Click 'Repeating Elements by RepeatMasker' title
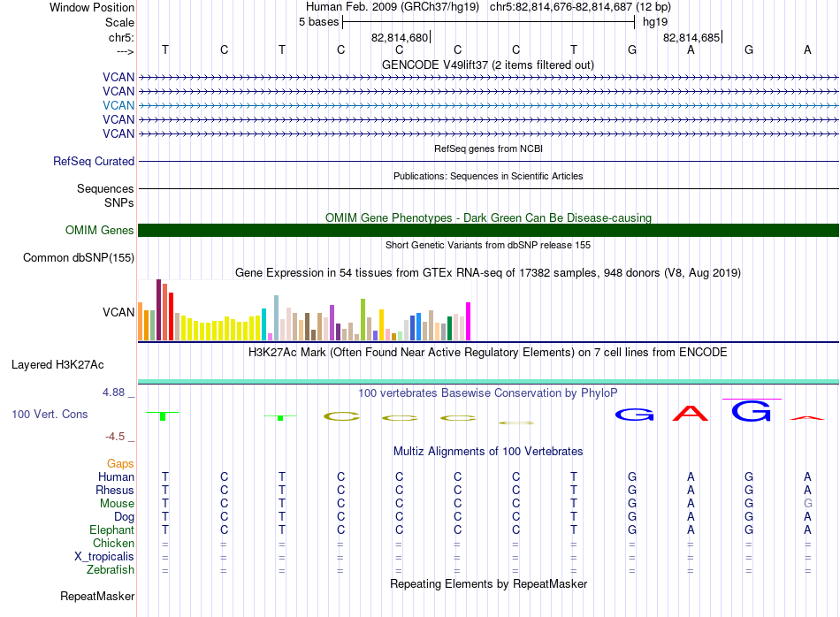 [x=489, y=583]
